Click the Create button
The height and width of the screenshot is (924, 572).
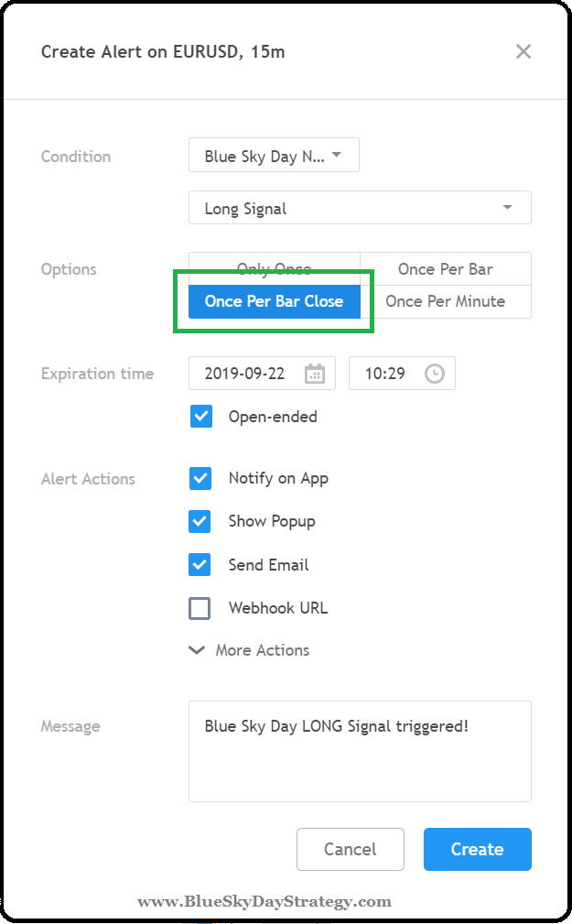click(477, 849)
